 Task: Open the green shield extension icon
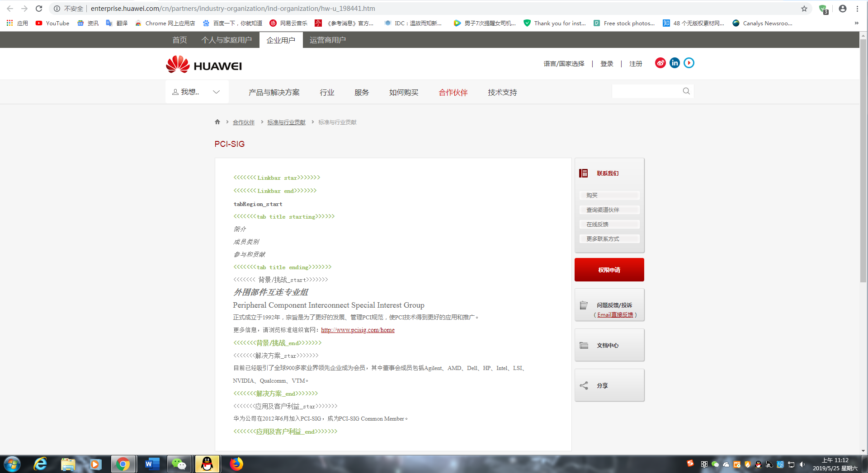coord(823,9)
